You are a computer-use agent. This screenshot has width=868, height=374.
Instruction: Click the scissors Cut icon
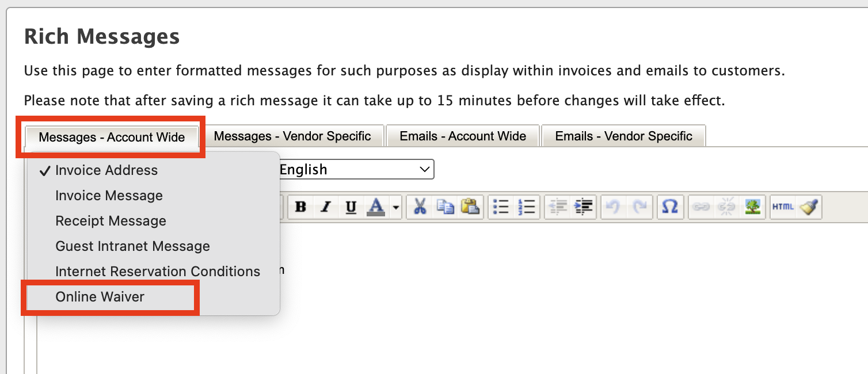420,207
